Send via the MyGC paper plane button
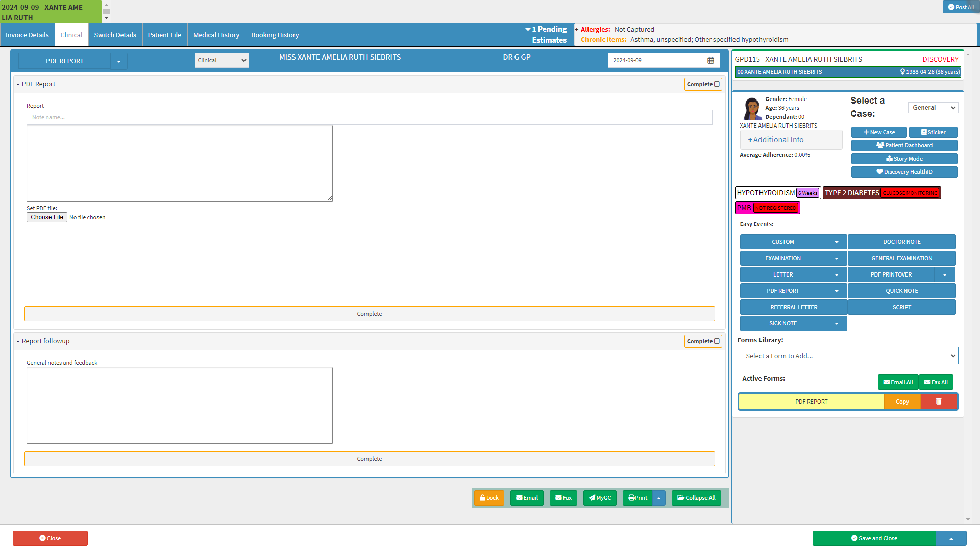This screenshot has height=551, width=980. pos(600,498)
